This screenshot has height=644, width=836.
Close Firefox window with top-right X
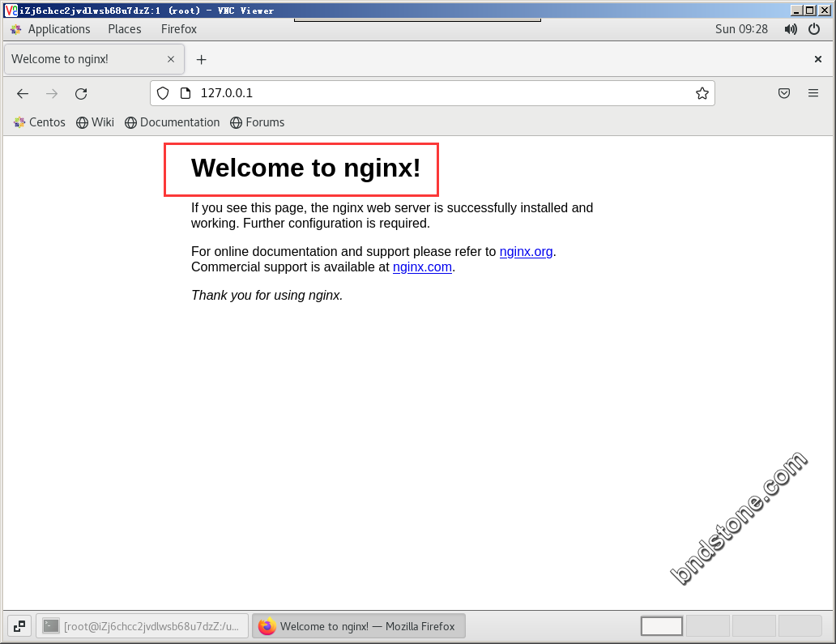pos(818,59)
